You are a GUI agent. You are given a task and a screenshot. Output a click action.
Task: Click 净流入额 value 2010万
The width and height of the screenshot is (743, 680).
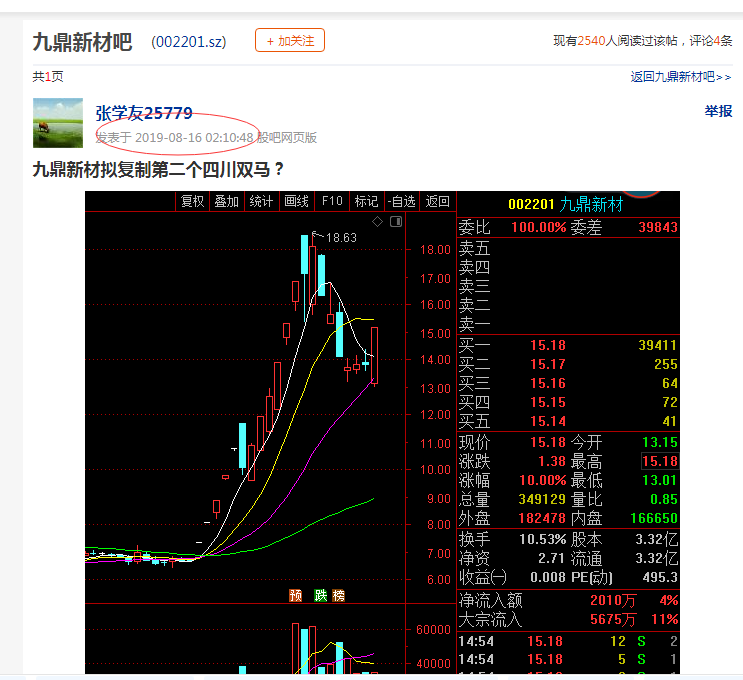pos(613,600)
